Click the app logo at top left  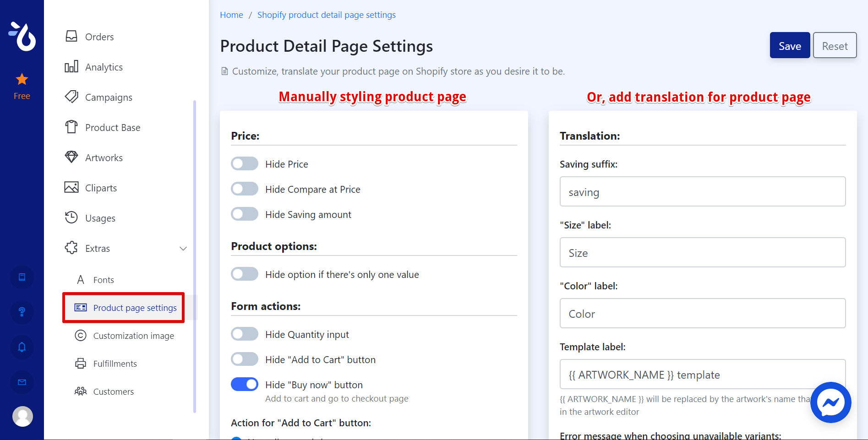(22, 36)
